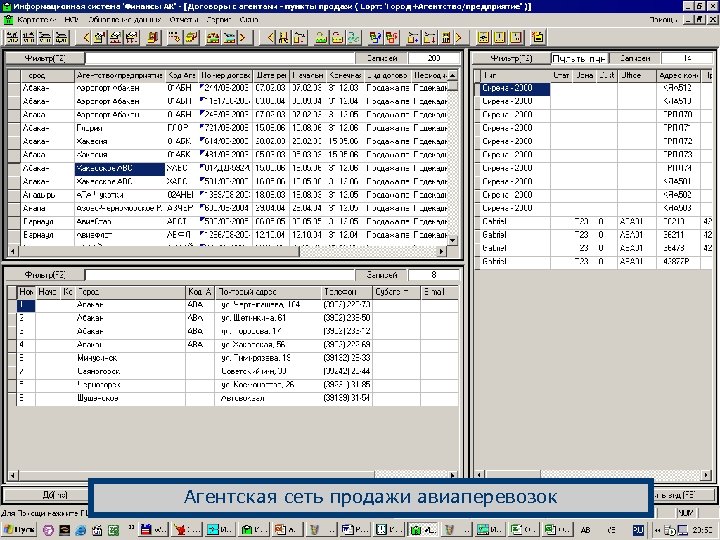Click the red door exit toolbar icon

[154, 38]
